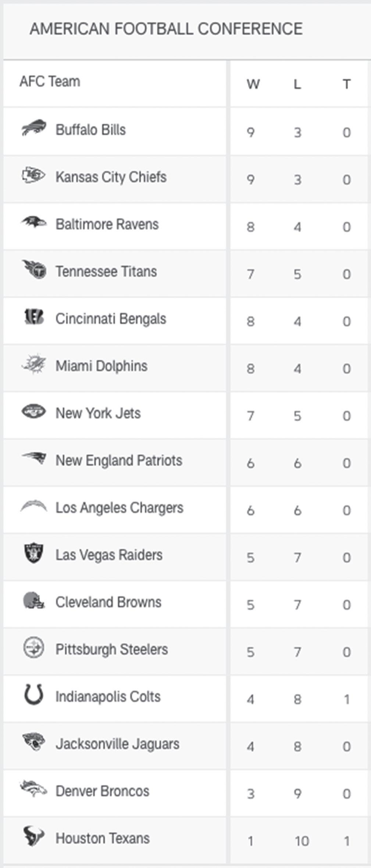Click the New York Jets logo
The image size is (371, 868).
34,411
